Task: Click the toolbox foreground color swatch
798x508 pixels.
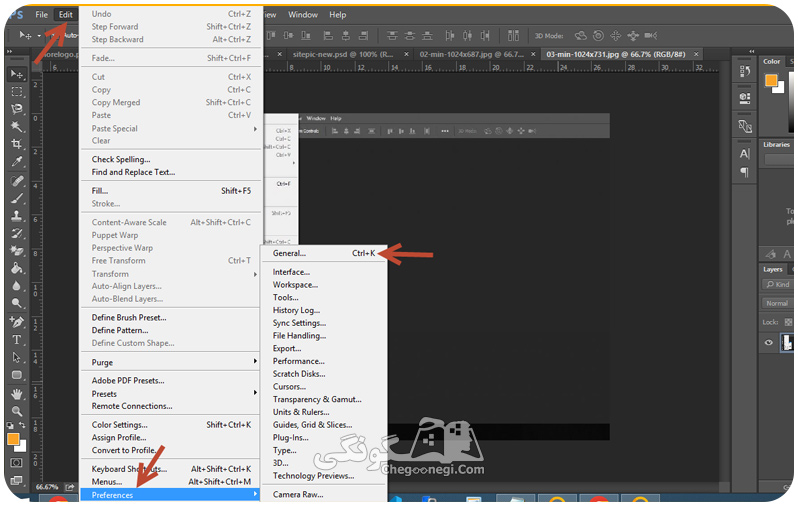Action: coord(13,439)
